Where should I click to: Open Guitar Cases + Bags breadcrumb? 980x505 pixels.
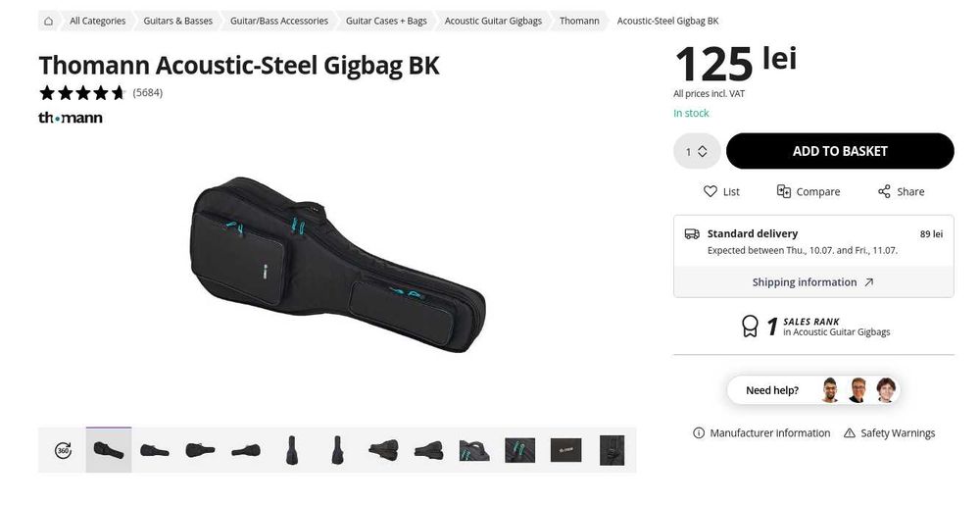[x=386, y=21]
